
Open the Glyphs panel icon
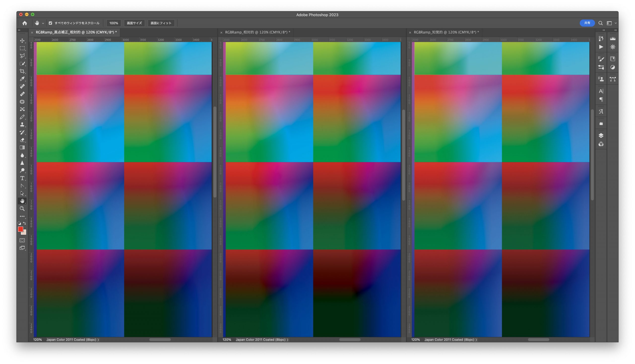point(601,112)
